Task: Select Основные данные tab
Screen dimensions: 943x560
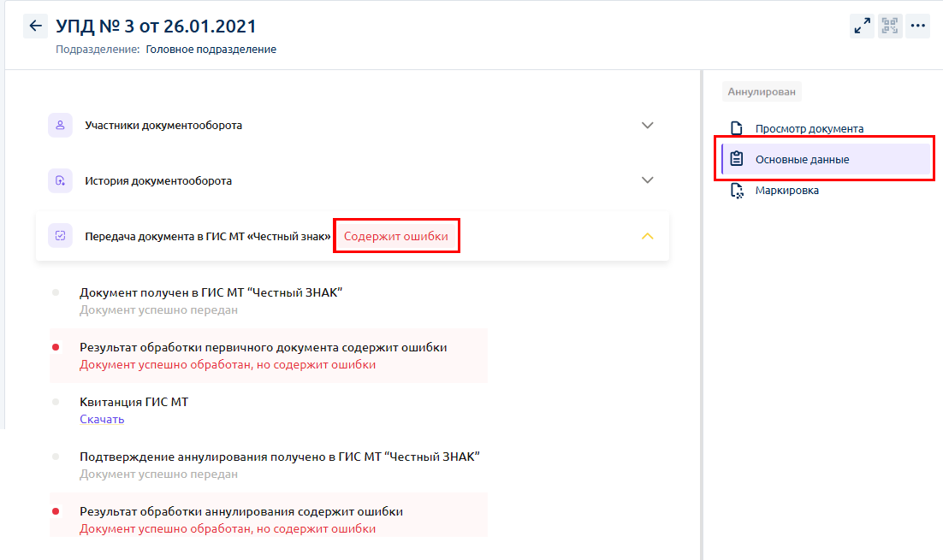Action: (x=827, y=159)
